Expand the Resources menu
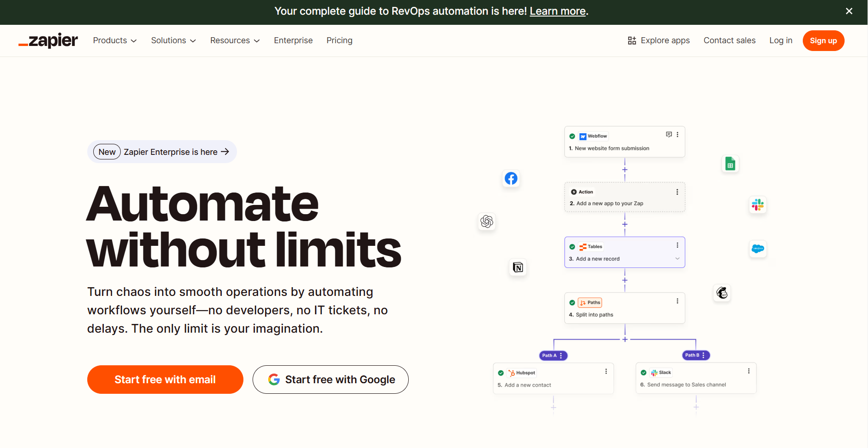Screen dimensions: 868x448 tap(235, 40)
